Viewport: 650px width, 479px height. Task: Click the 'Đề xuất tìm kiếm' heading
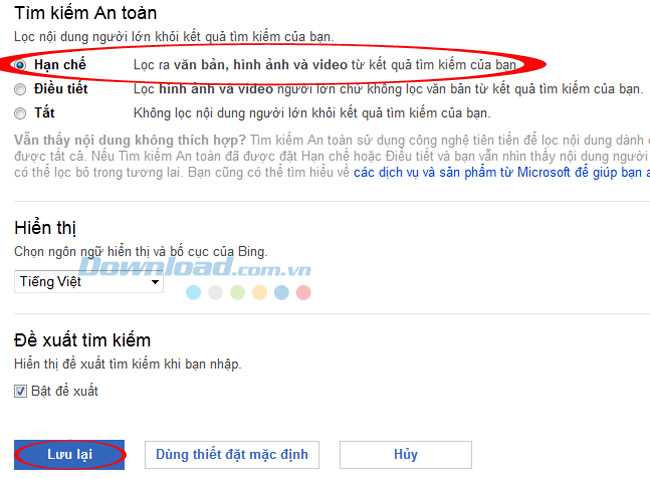(x=82, y=340)
